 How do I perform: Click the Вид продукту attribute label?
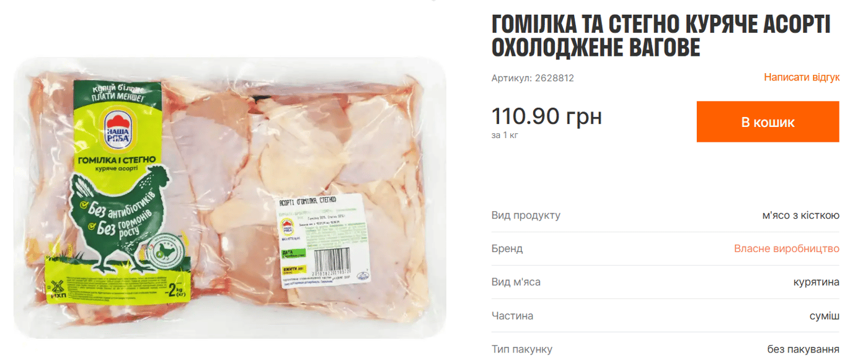pos(526,216)
